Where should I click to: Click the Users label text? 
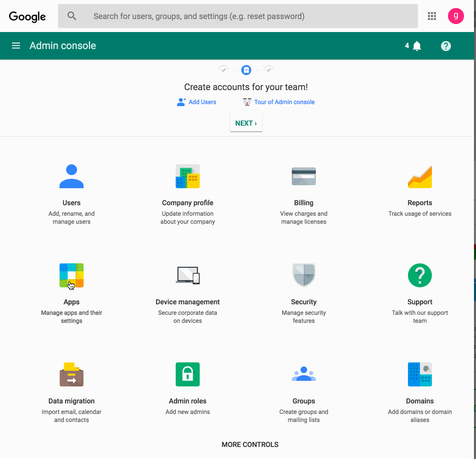72,203
